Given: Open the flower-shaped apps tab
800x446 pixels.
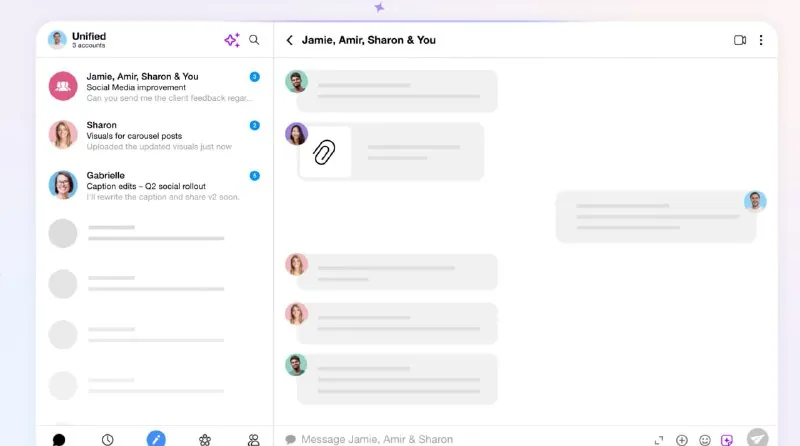Looking at the screenshot, I should (x=205, y=439).
